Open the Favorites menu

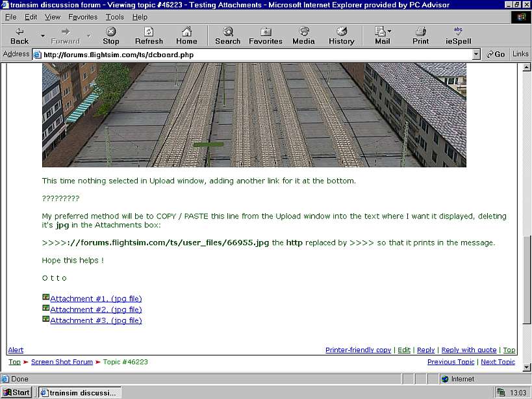point(82,17)
